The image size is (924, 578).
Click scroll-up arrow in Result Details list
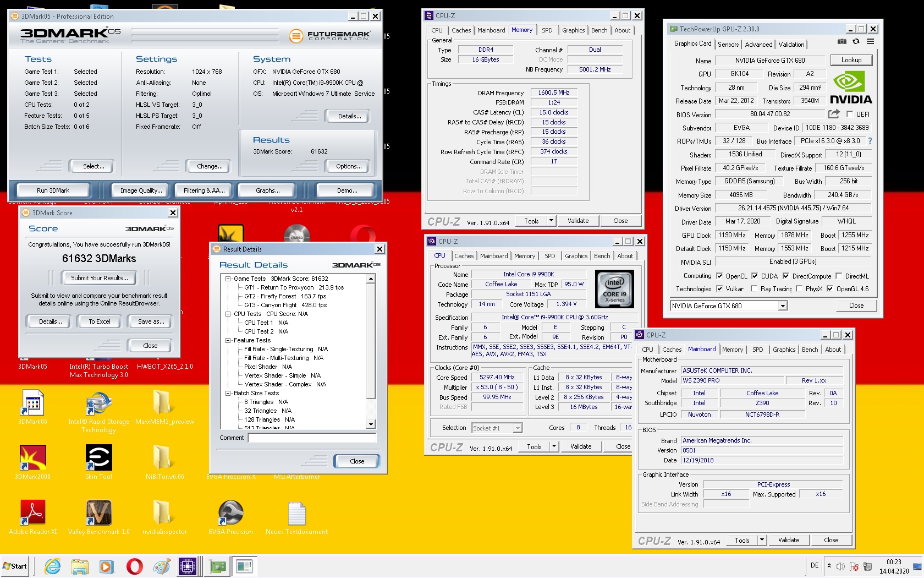(371, 279)
